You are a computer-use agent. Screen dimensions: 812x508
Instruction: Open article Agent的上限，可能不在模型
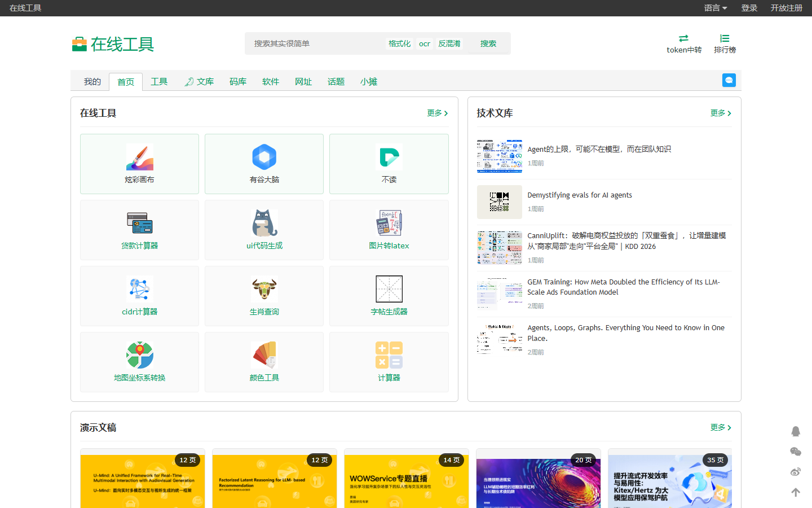tap(599, 149)
